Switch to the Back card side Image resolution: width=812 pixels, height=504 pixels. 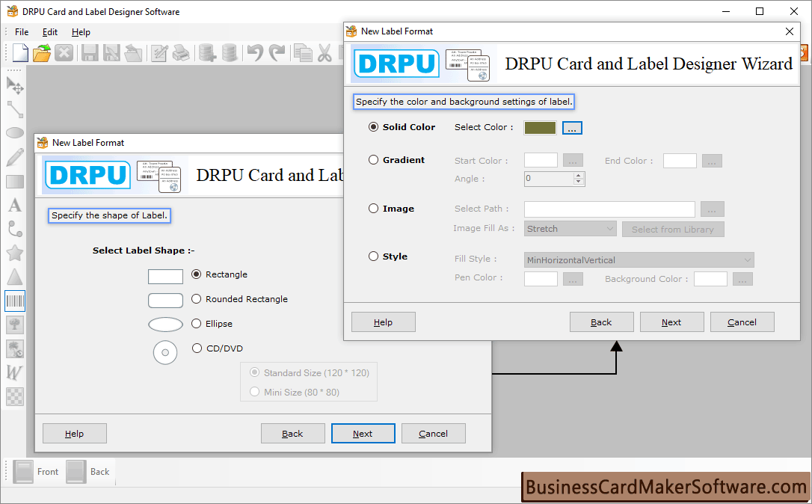coord(88,472)
